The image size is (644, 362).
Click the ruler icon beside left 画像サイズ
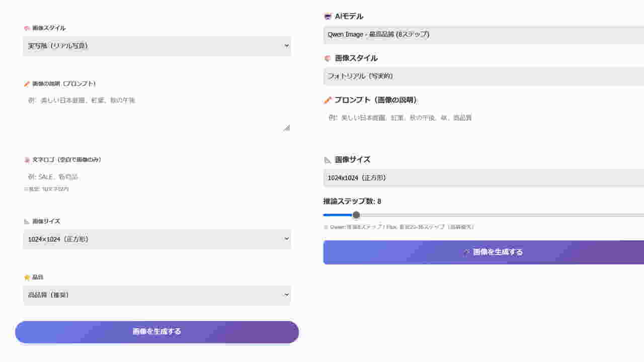[x=27, y=222]
